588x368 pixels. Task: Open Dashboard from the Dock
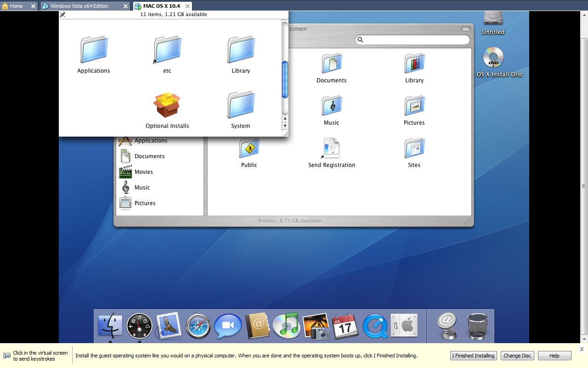click(x=140, y=326)
